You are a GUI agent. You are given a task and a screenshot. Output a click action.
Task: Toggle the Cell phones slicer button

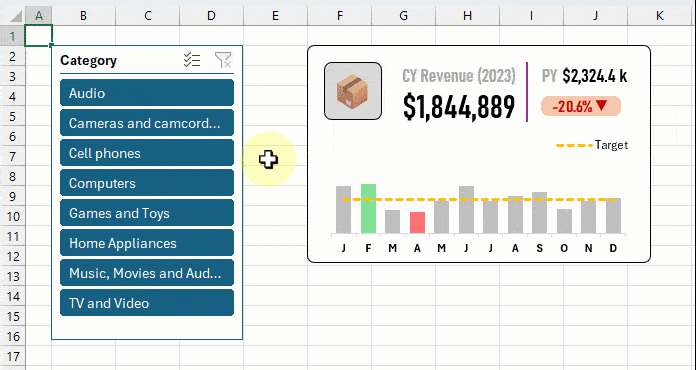tap(147, 153)
